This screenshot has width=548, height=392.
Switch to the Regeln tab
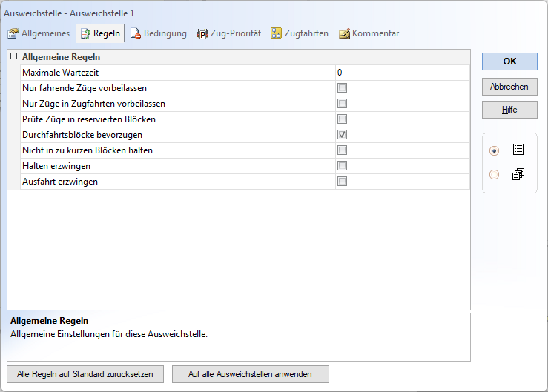[100, 33]
